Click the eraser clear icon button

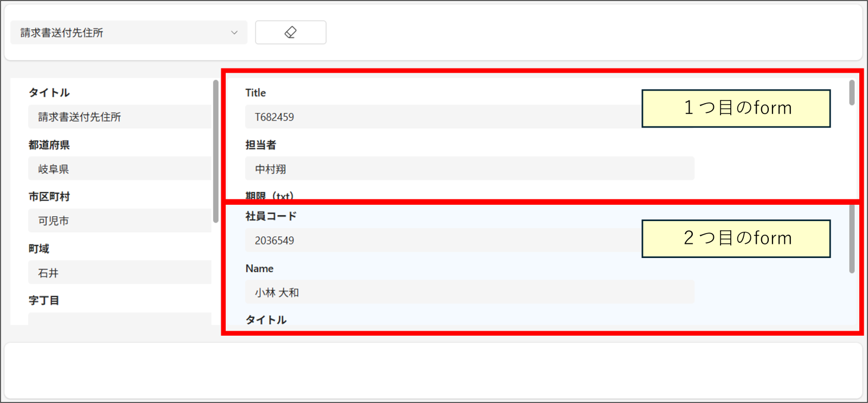(290, 33)
